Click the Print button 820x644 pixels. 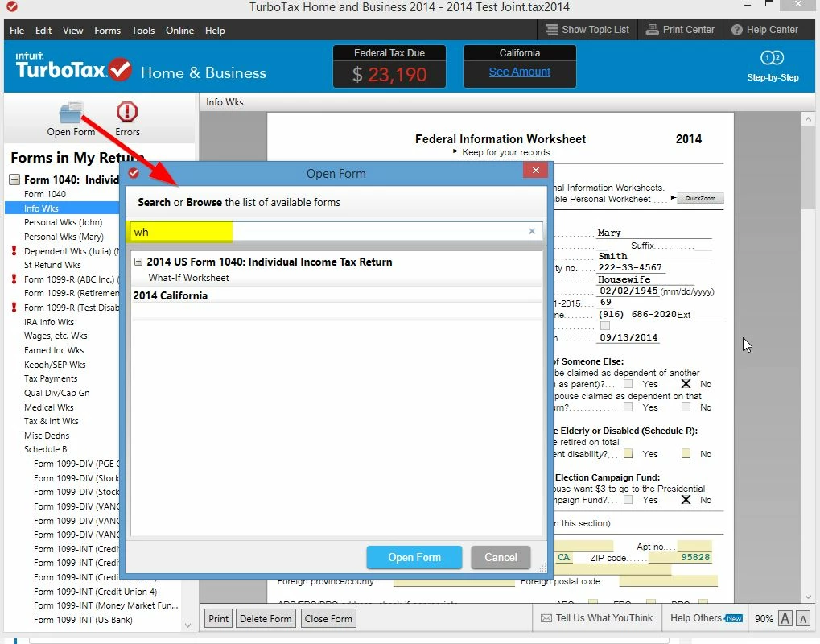click(x=218, y=619)
